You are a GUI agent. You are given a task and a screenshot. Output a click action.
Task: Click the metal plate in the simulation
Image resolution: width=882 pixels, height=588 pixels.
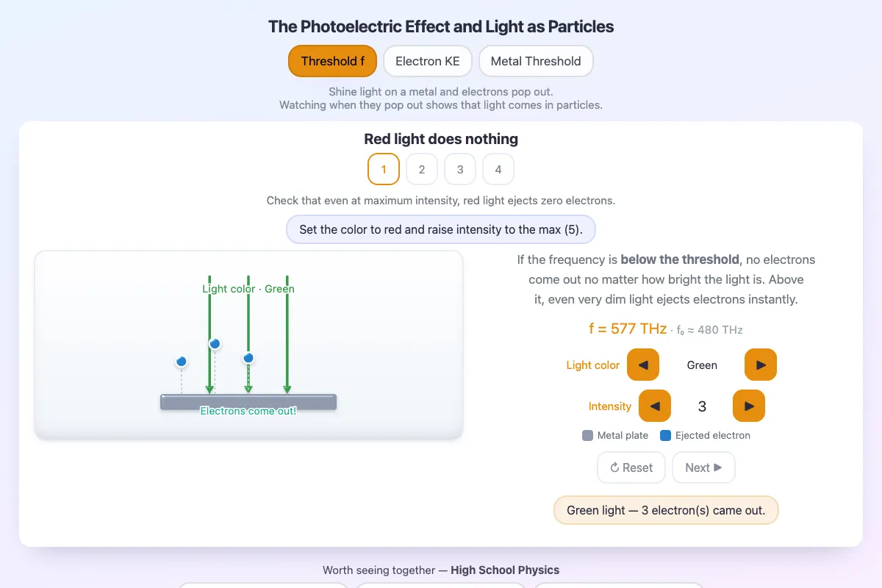(248, 402)
